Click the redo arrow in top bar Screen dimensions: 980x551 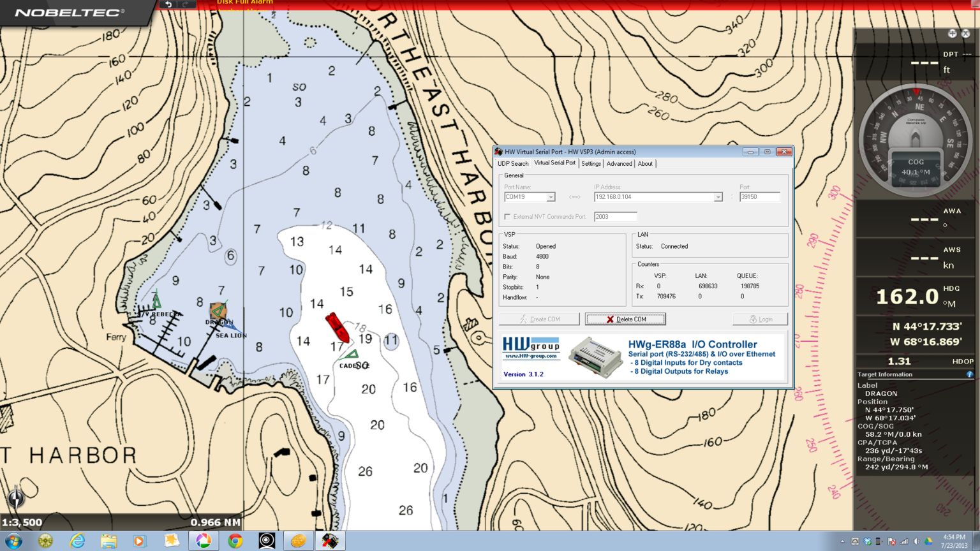point(186,4)
